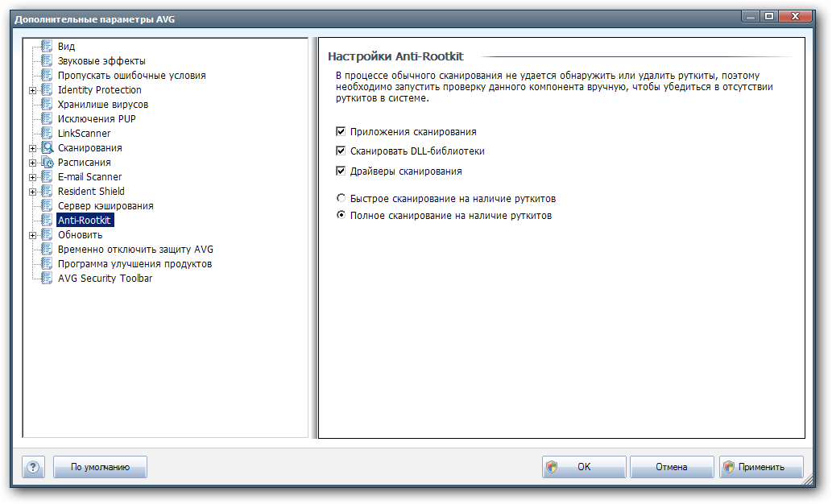This screenshot has width=832, height=504.
Task: Open Пропускать ошибочные условия settings
Action: (131, 76)
